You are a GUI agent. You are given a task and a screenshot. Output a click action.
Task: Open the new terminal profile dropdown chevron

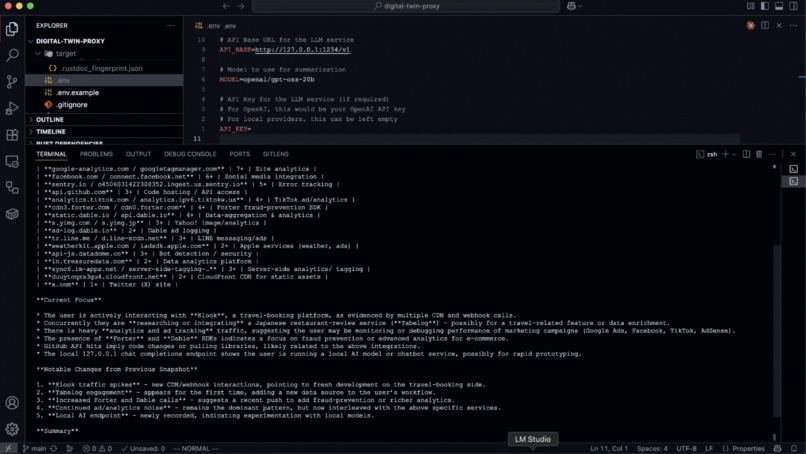[734, 154]
